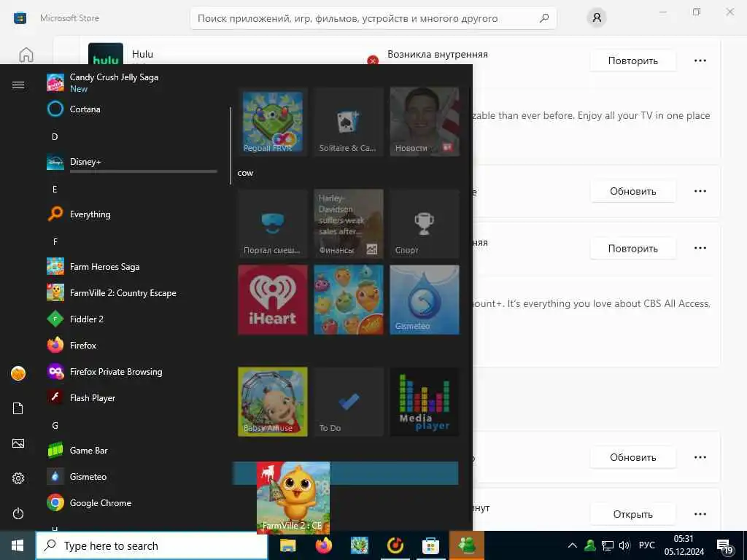
Task: Open Game Bar from the app list
Action: (x=131, y=450)
